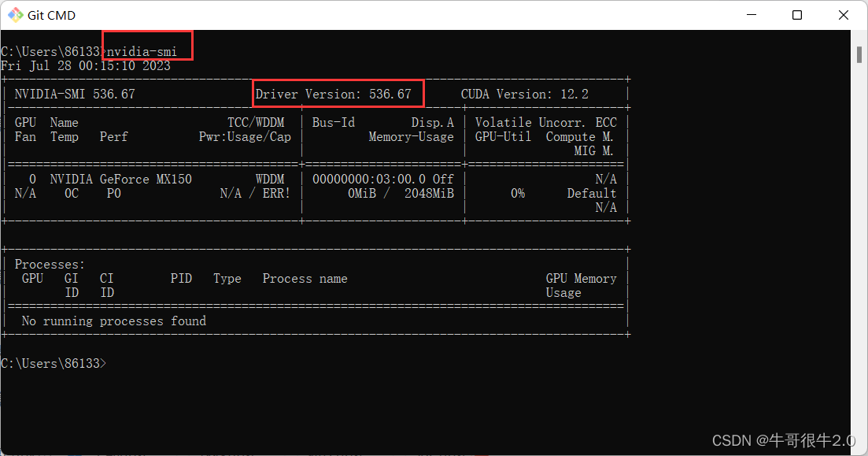Click the 'GPU Memory' column header

coord(582,279)
